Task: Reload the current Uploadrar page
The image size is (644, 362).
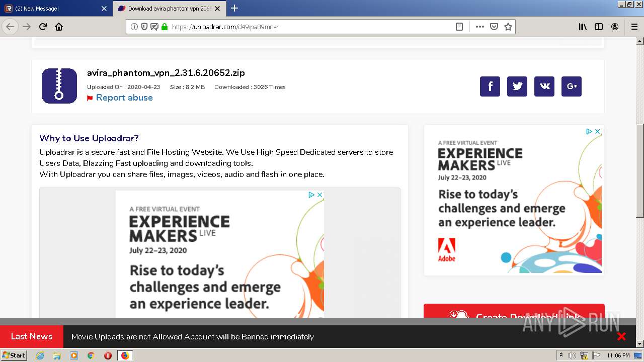Action: (43, 27)
